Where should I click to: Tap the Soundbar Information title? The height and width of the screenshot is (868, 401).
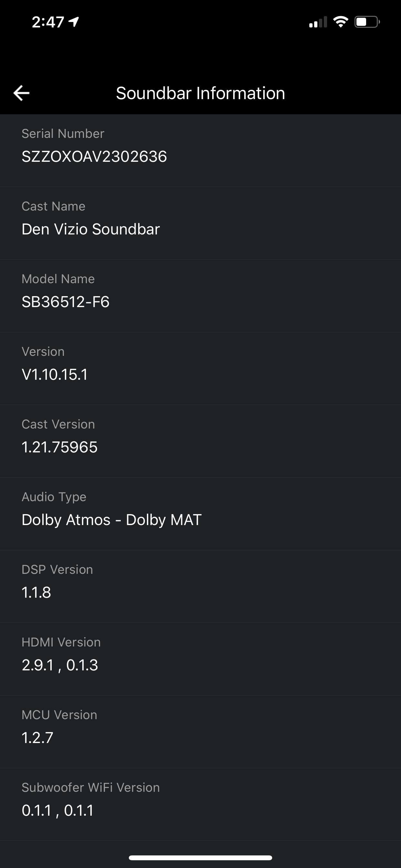pyautogui.click(x=200, y=93)
